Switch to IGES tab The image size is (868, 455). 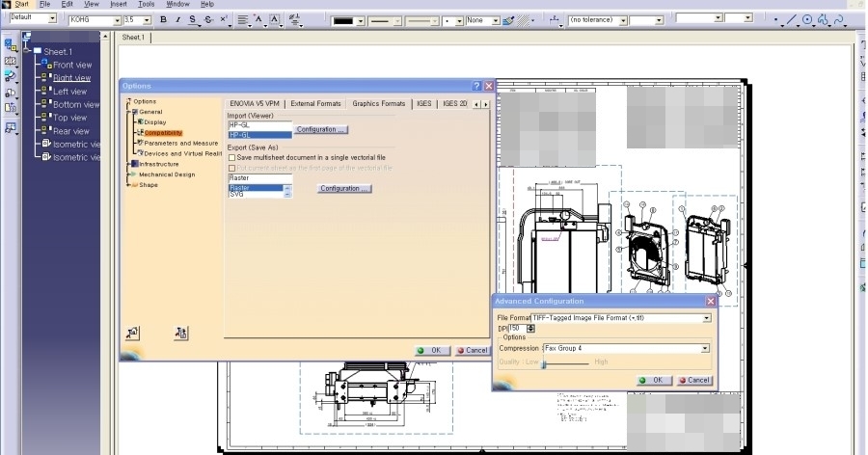(424, 103)
